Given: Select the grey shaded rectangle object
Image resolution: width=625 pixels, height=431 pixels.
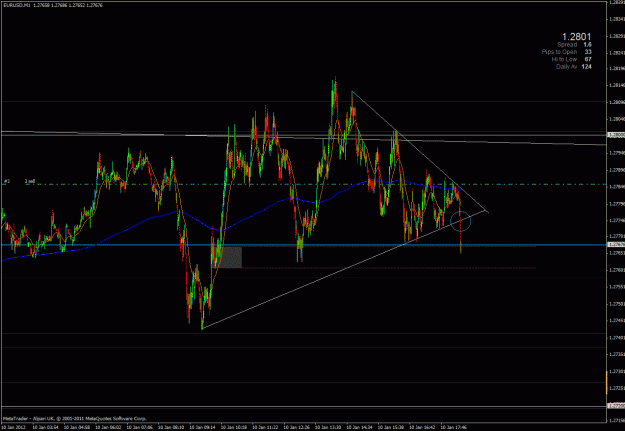Looking at the screenshot, I should point(230,257).
